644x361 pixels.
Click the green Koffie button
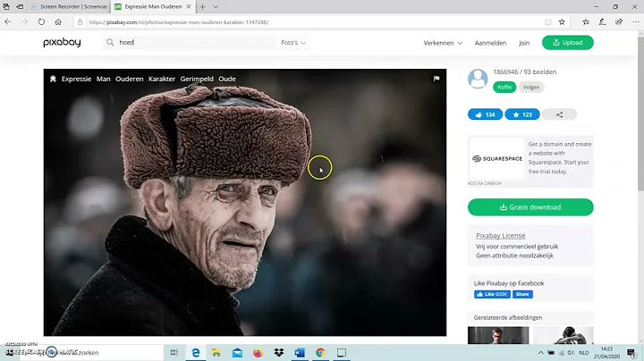click(504, 87)
